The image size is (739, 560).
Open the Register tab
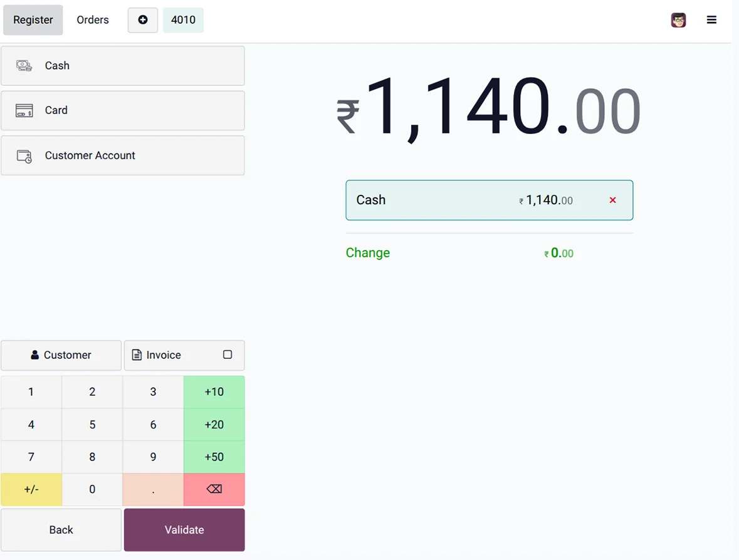[33, 20]
